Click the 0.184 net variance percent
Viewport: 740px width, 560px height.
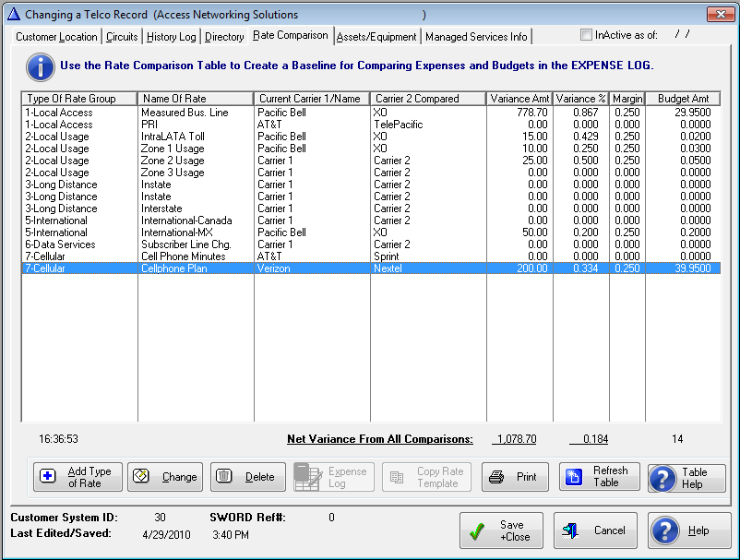pos(589,439)
